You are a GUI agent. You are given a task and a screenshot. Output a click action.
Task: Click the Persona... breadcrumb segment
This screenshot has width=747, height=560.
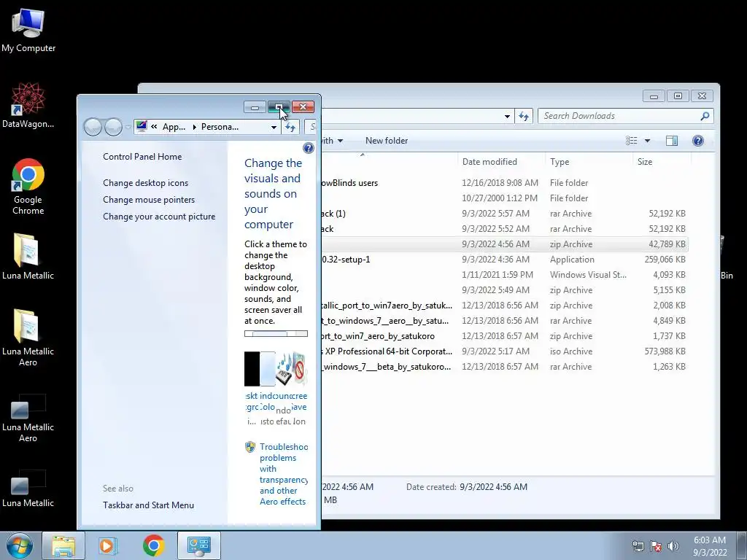coord(220,127)
